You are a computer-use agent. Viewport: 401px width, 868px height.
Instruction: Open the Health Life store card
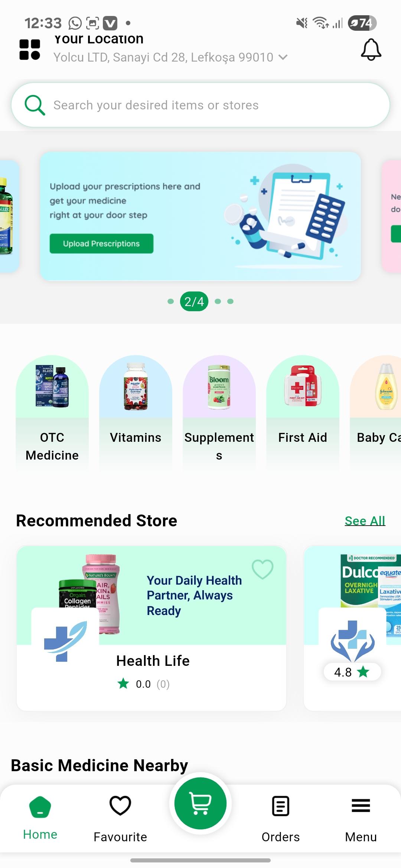coord(151,628)
